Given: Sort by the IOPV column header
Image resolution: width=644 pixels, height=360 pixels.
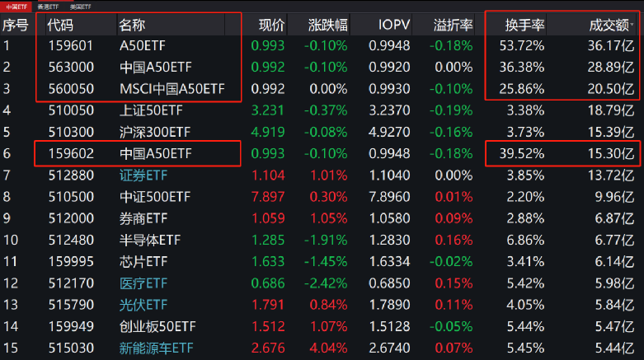Looking at the screenshot, I should coord(394,25).
